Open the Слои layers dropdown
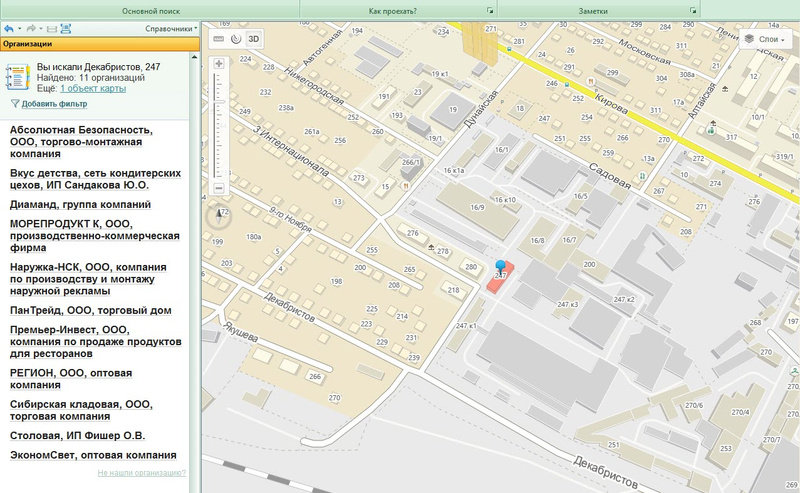Viewport: 800px width, 493px height. (x=766, y=39)
